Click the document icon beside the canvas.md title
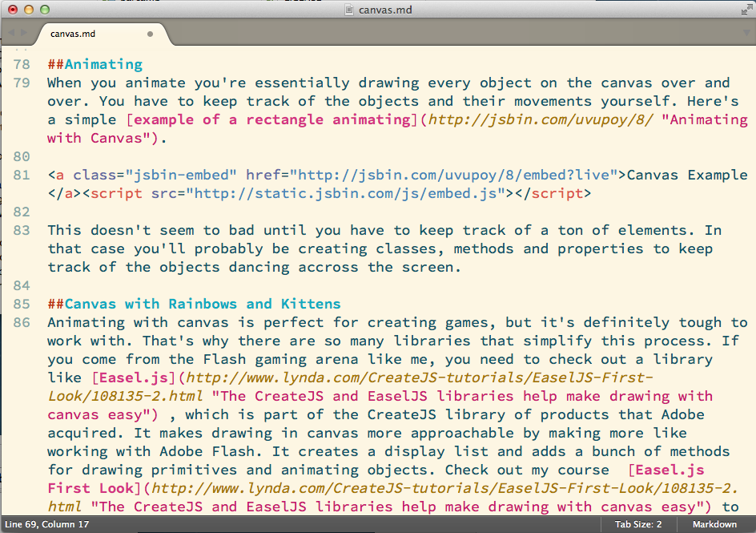This screenshot has height=533, width=756. point(348,10)
